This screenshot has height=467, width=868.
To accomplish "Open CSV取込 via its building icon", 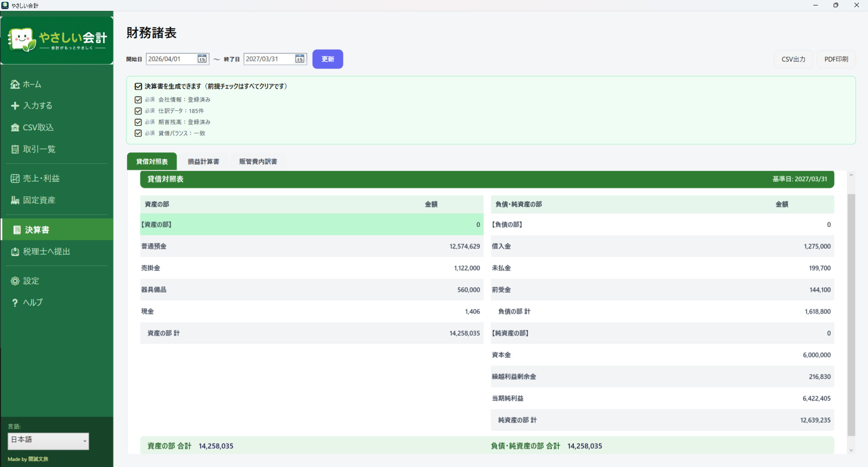I will pos(15,128).
